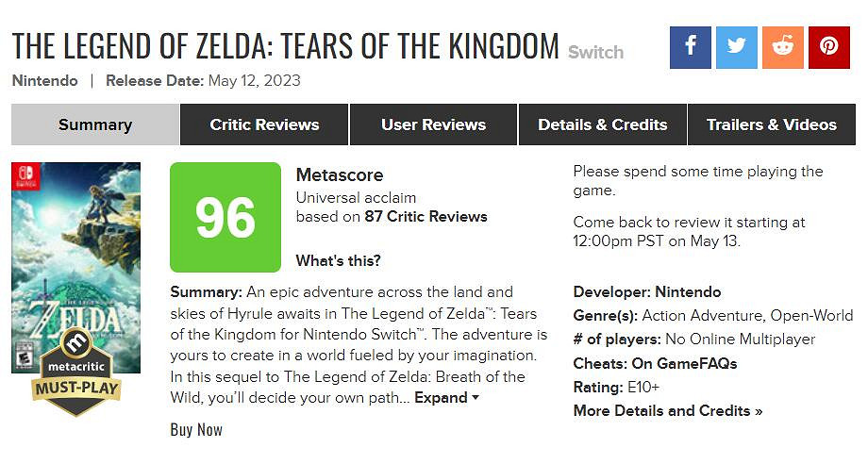
Task: Click the Twitter share icon
Action: [x=737, y=47]
